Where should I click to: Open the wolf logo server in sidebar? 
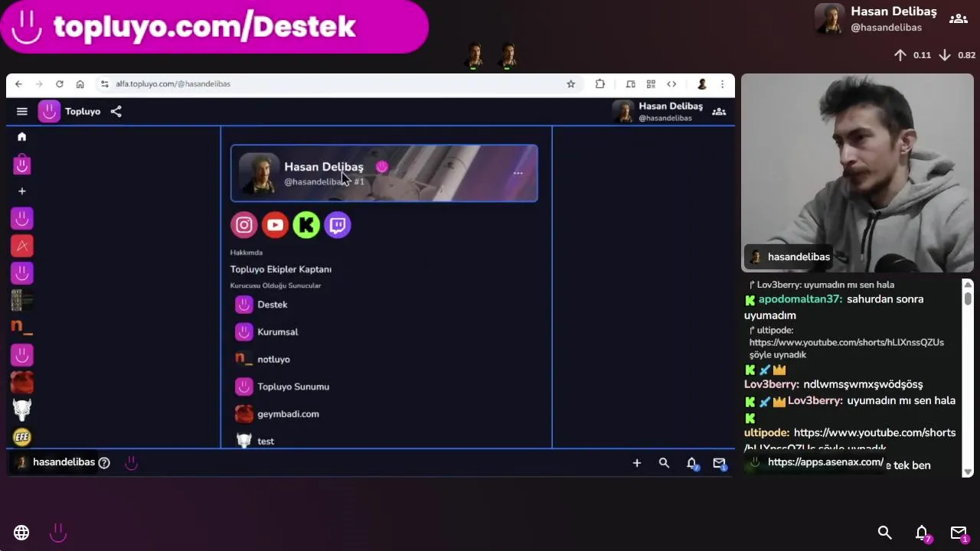(x=21, y=409)
